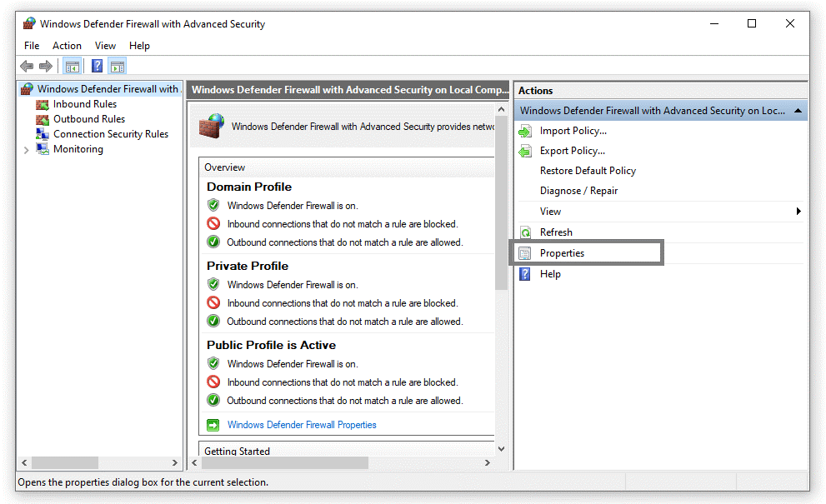
Task: Click the Import Policy icon
Action: (525, 131)
